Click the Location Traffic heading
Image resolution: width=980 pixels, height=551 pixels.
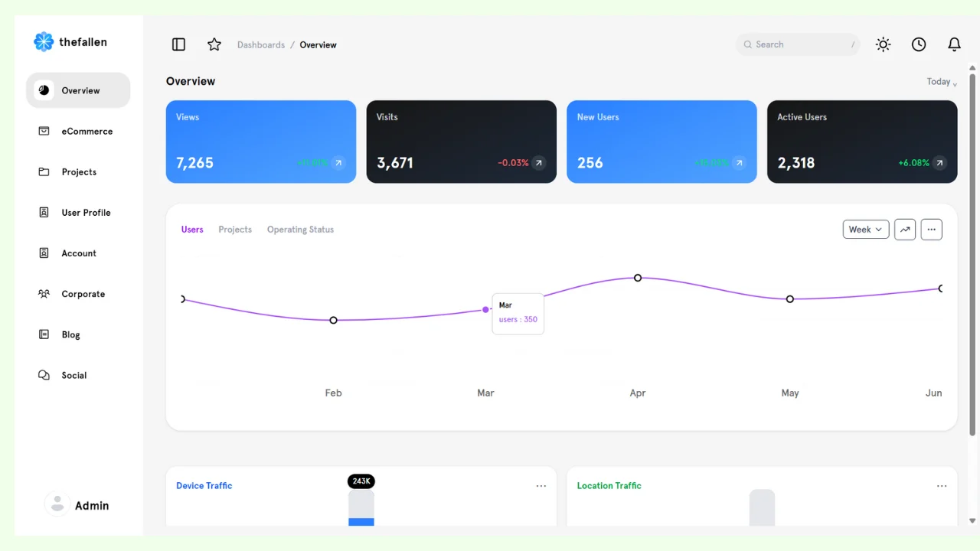tap(609, 486)
